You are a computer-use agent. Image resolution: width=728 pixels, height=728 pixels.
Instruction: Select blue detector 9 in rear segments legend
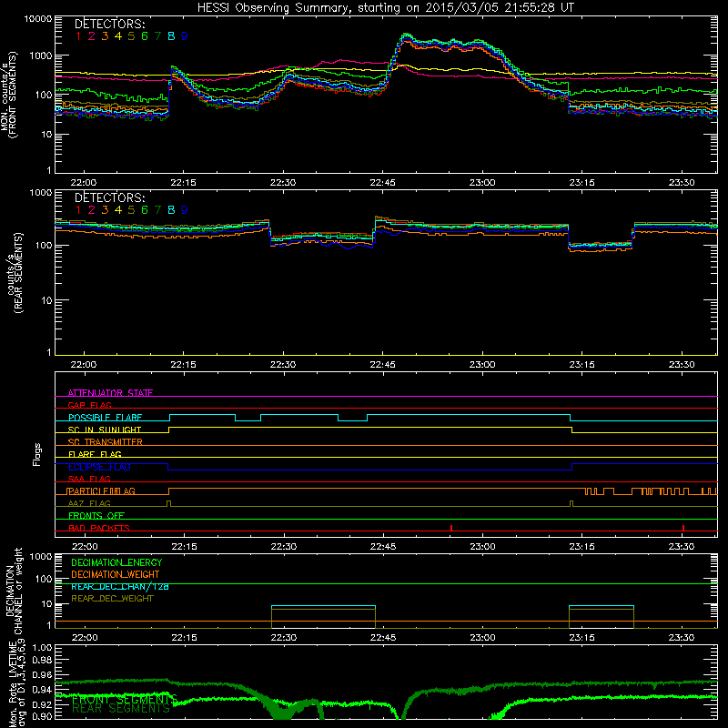tap(185, 210)
